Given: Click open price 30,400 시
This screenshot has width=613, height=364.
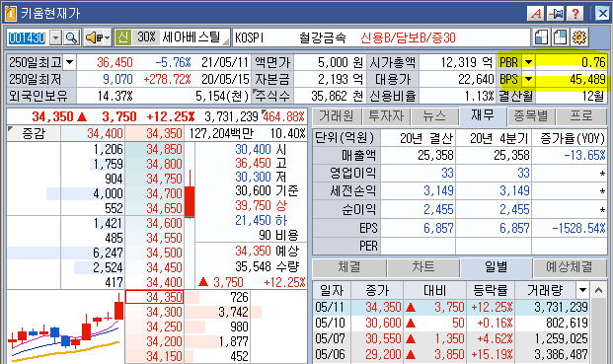Looking at the screenshot, I should coord(262,149).
